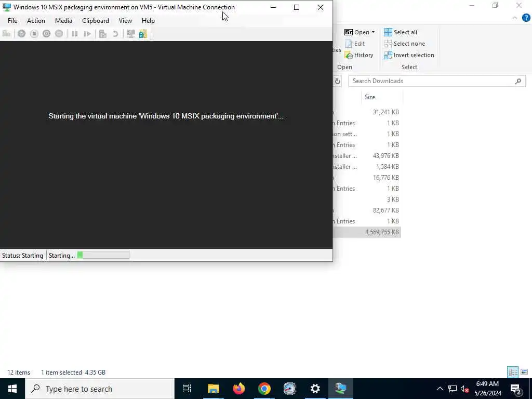Select the row sized 82,677 KB
The height and width of the screenshot is (399, 532).
coord(366,210)
